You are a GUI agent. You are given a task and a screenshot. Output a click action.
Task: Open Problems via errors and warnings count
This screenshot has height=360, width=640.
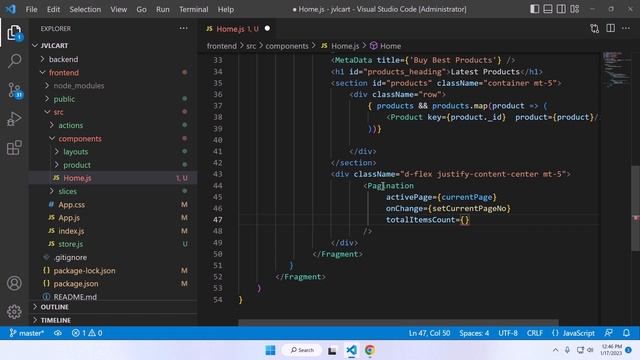[87, 333]
